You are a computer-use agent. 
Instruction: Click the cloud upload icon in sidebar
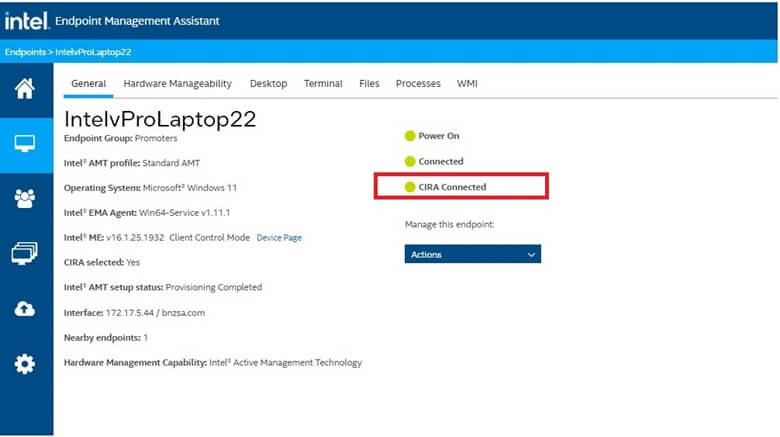click(x=24, y=309)
